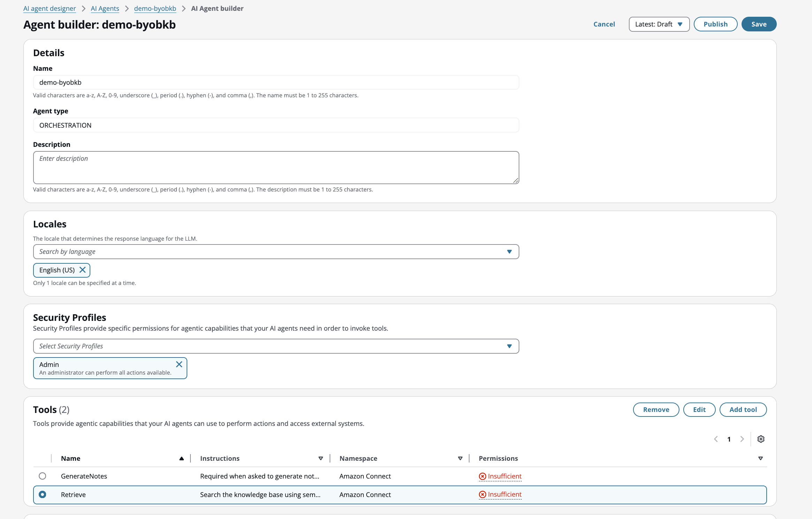Select the Retrieve tool radio button
Image resolution: width=812 pixels, height=519 pixels.
tap(43, 495)
